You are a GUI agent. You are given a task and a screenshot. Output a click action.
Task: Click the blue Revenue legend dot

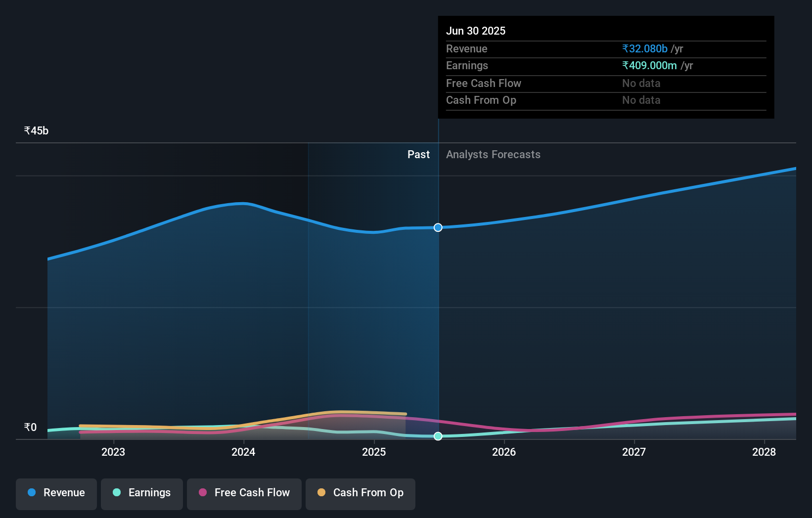point(32,493)
